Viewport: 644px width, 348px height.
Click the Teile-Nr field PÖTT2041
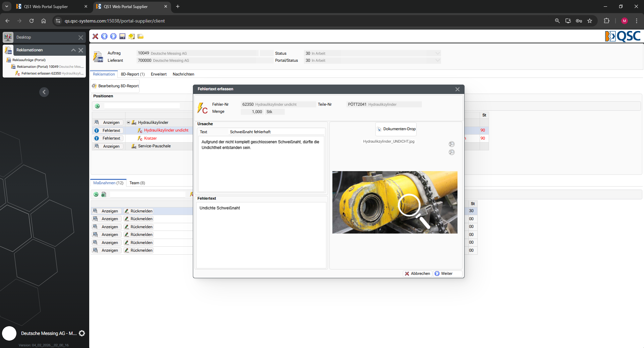click(384, 104)
